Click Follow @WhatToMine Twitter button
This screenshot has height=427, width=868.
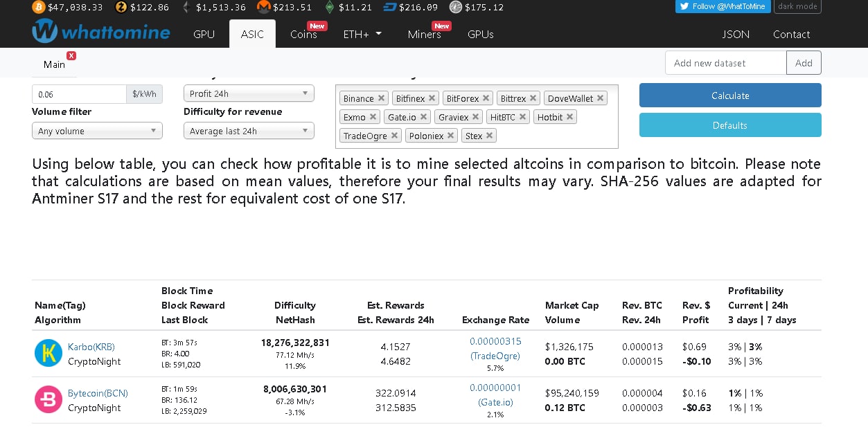tap(723, 6)
